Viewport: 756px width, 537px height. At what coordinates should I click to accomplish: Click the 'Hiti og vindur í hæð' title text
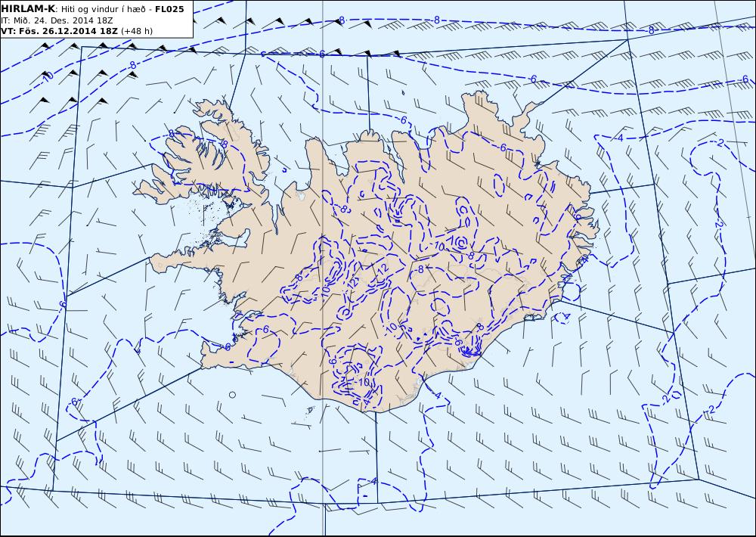(x=103, y=9)
